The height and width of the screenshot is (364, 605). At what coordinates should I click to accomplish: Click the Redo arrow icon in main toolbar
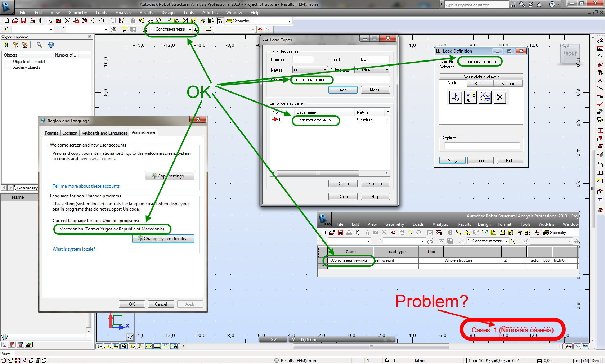(102, 21)
